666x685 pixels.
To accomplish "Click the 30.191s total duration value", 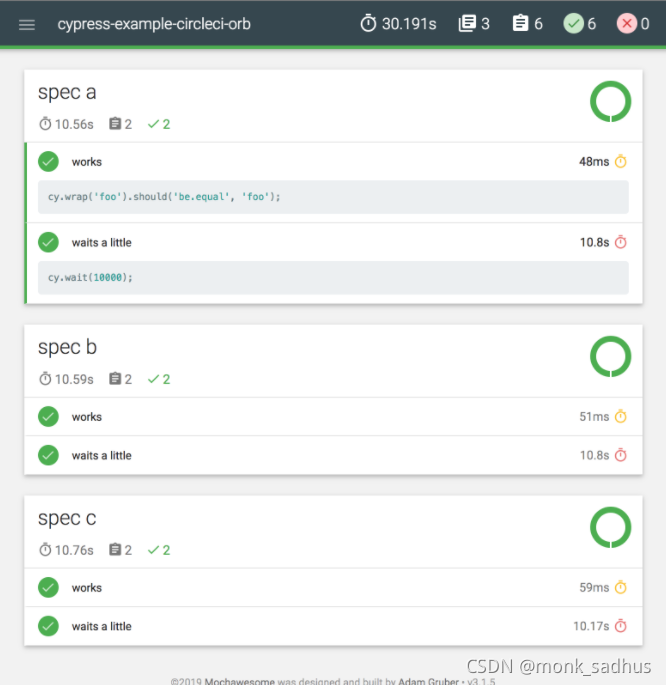I will coord(409,24).
